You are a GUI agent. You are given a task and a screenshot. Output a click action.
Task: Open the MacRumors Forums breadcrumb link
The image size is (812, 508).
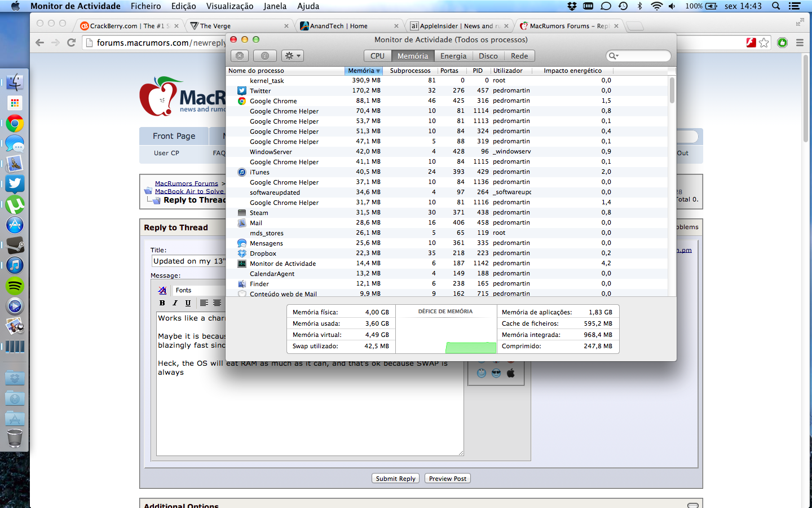point(187,183)
